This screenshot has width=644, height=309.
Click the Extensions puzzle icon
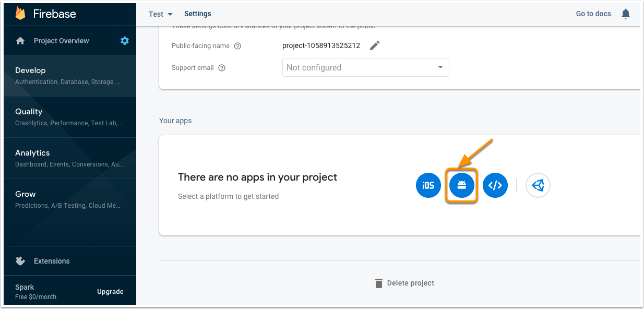[20, 261]
